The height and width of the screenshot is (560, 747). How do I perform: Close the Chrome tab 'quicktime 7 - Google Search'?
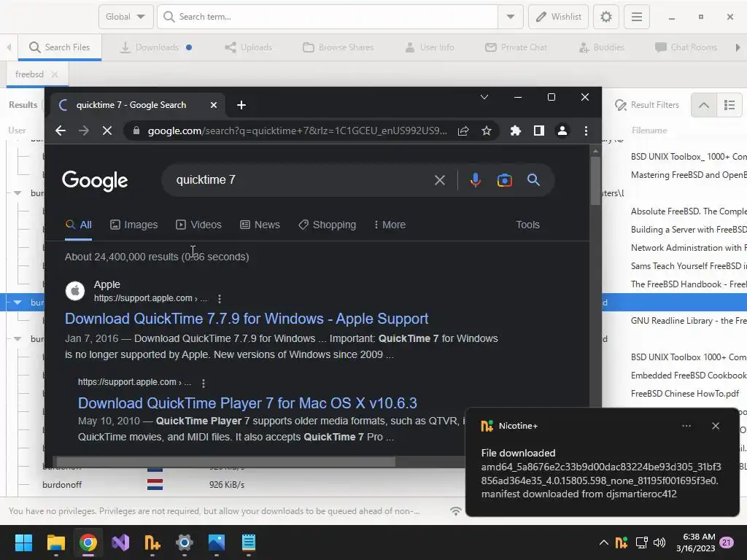click(x=214, y=105)
